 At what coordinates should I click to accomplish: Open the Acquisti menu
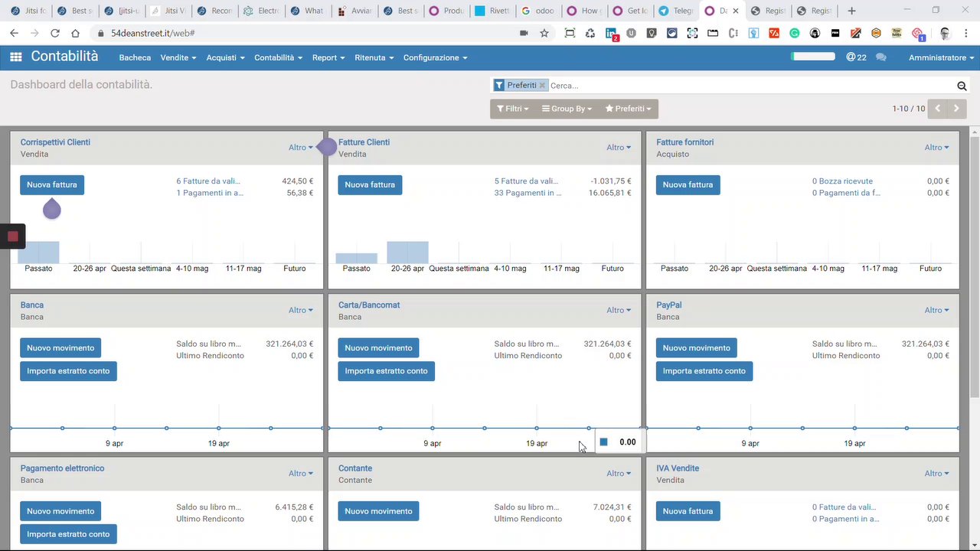[225, 57]
